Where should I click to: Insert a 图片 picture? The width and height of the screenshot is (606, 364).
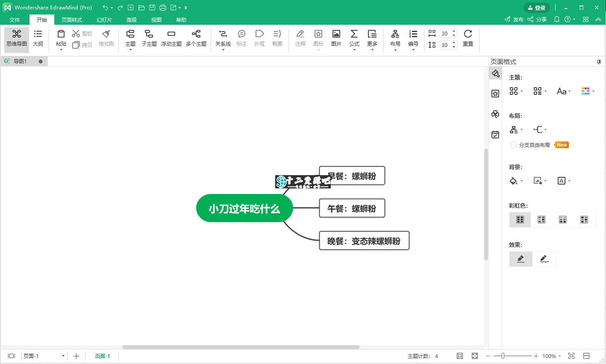pyautogui.click(x=336, y=38)
